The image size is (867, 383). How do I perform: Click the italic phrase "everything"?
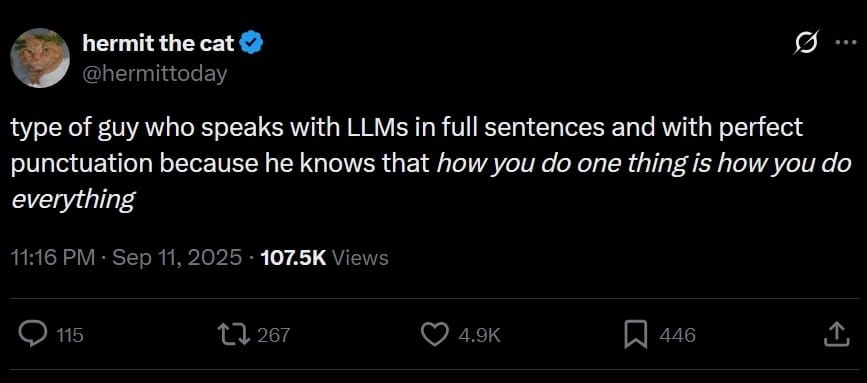click(x=73, y=201)
